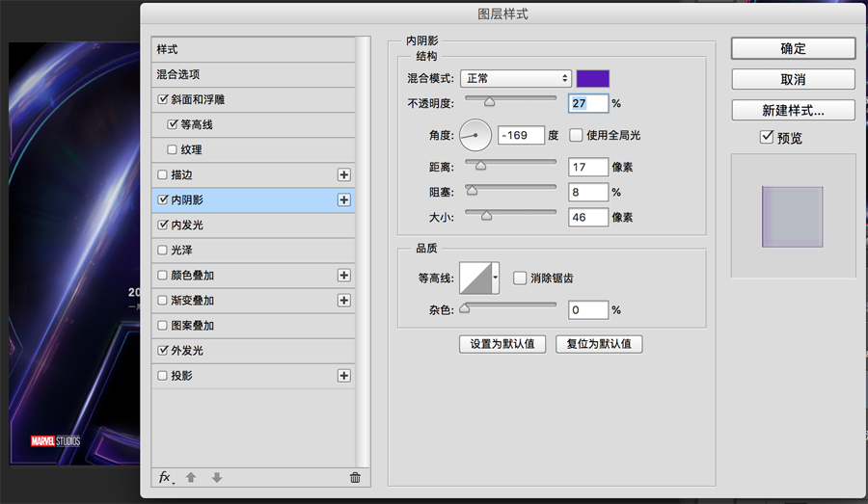
Task: Add another stroke (描边) with plus icon
Action: tap(343, 174)
